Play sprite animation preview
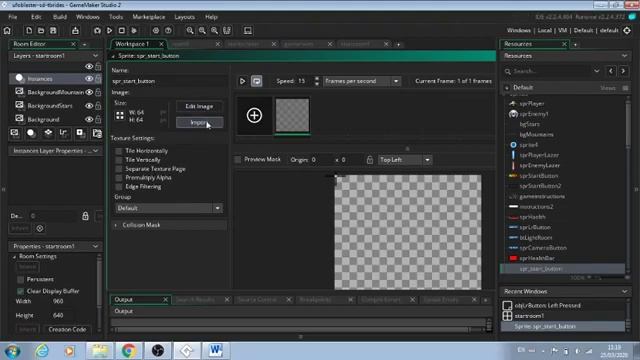Viewport: 640px width, 360px height. point(242,81)
